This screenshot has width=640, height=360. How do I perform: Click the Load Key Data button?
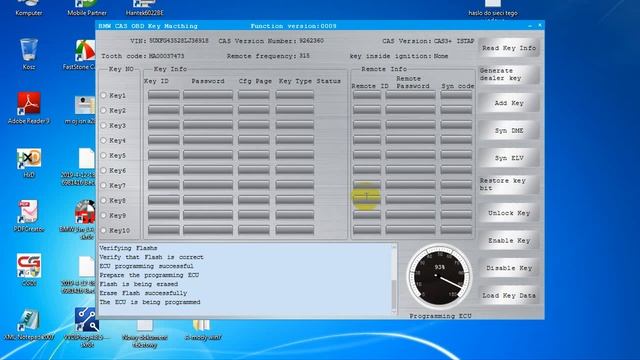click(509, 295)
